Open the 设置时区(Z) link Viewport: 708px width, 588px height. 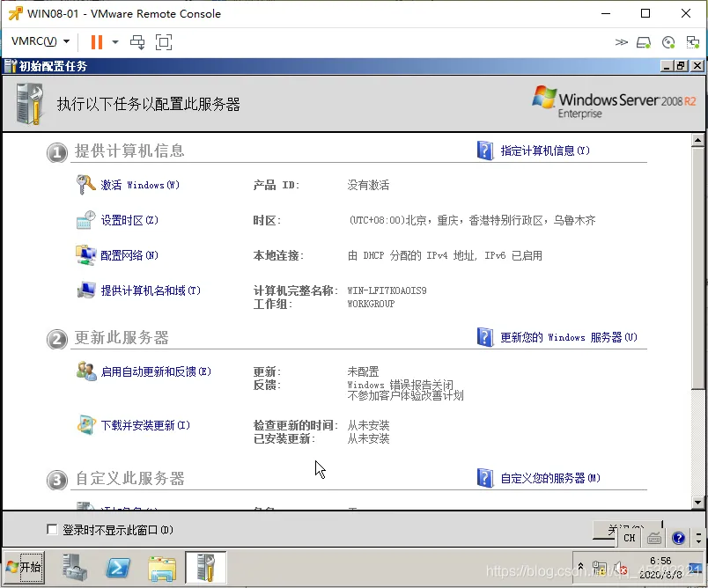point(129,220)
